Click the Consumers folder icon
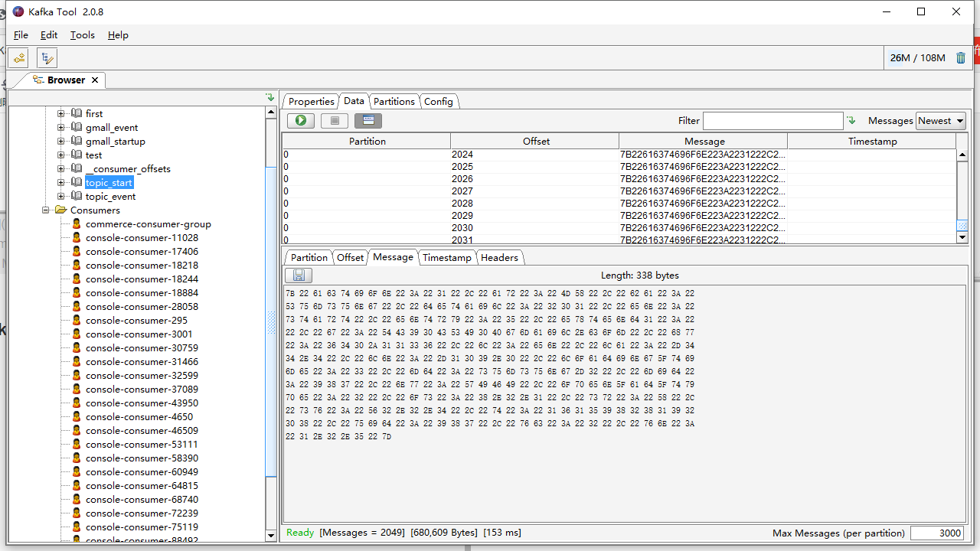Screen dimensions: 980x551 point(61,210)
